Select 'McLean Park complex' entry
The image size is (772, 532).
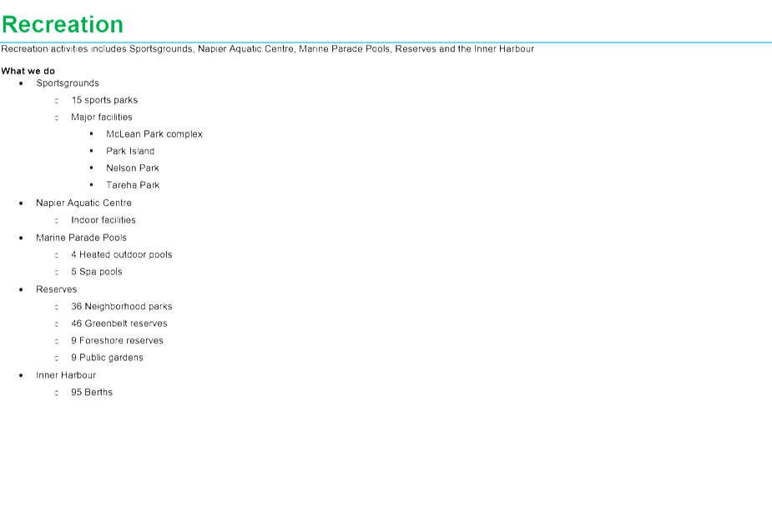pos(154,134)
